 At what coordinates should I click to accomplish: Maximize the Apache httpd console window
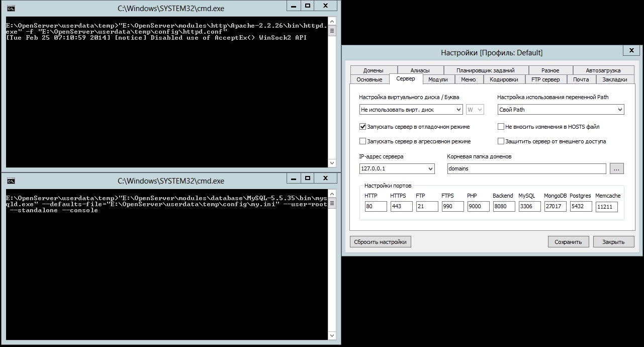pos(308,6)
